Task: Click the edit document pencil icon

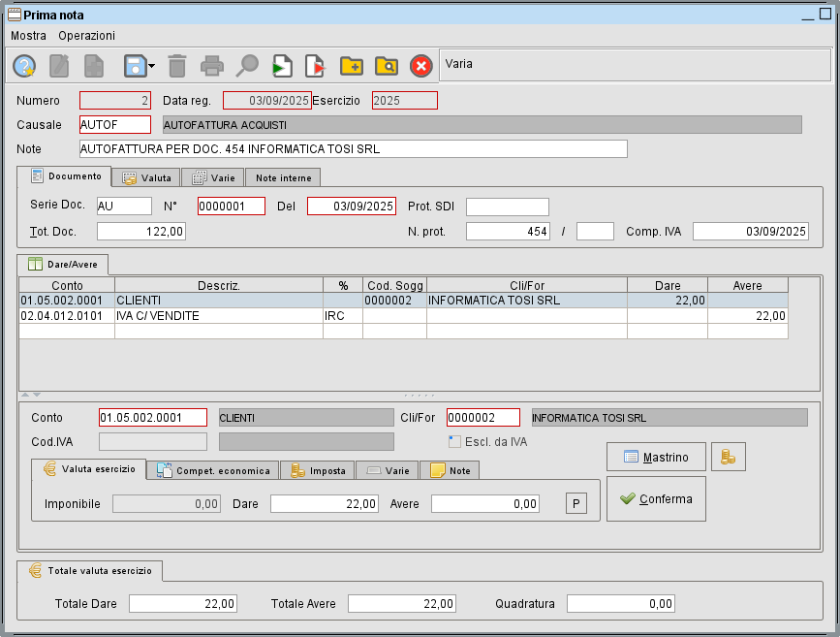Action: (59, 66)
